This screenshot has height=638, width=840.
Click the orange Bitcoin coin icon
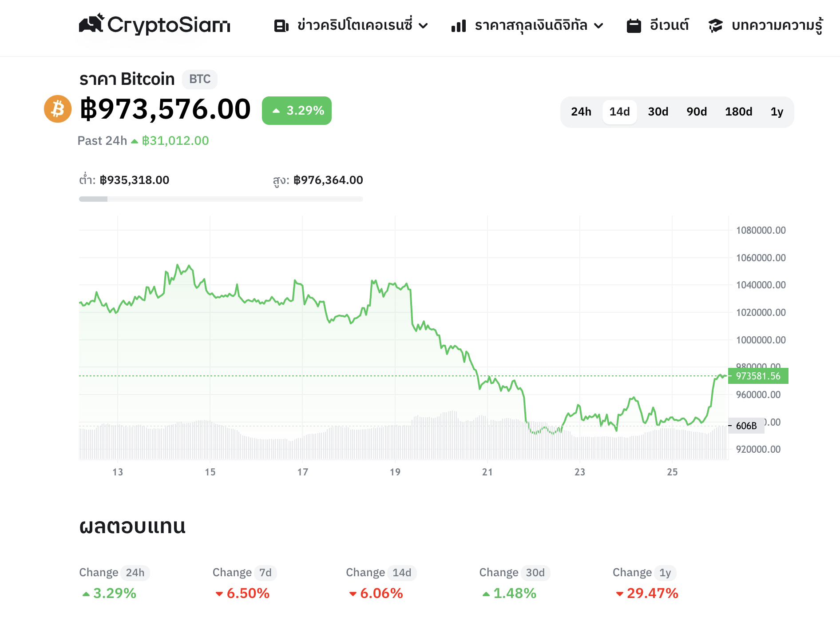tap(58, 109)
